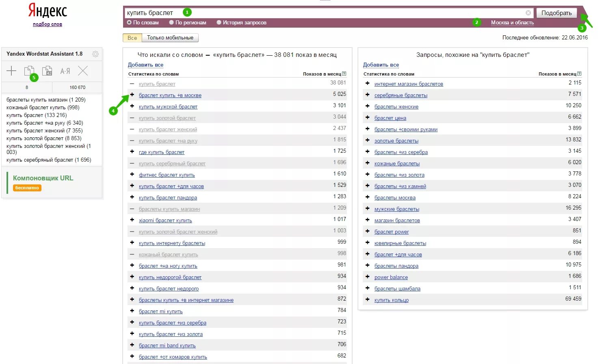This screenshot has height=364, width=613.
Task: Click count 5 025 of "браслет купить +в москве"
Action: click(340, 94)
